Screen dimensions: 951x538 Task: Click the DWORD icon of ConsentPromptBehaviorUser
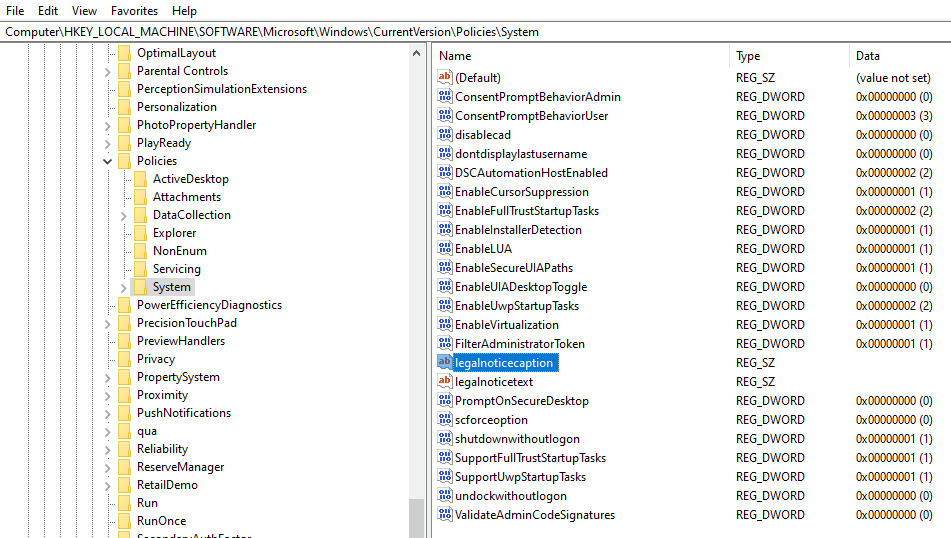pos(445,115)
